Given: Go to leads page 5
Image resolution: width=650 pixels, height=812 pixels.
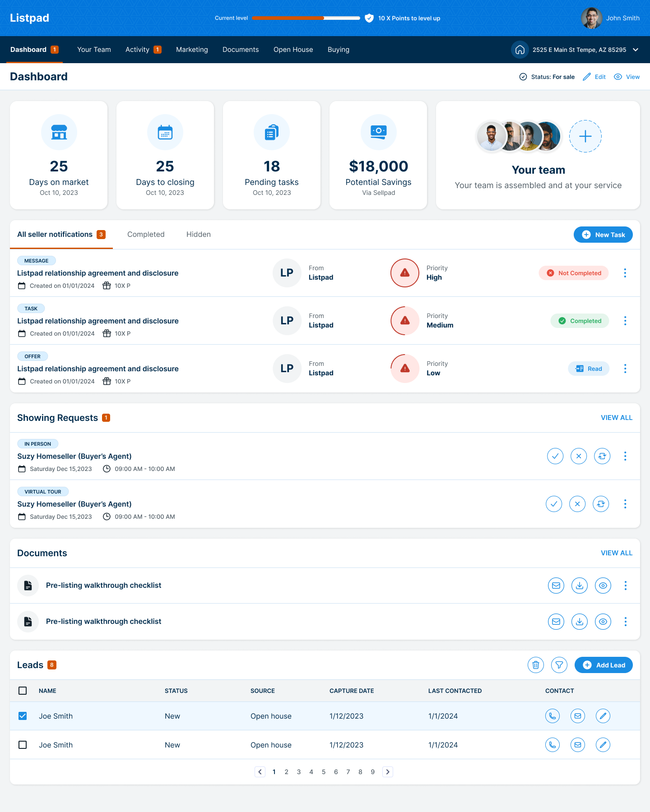Looking at the screenshot, I should click(324, 772).
